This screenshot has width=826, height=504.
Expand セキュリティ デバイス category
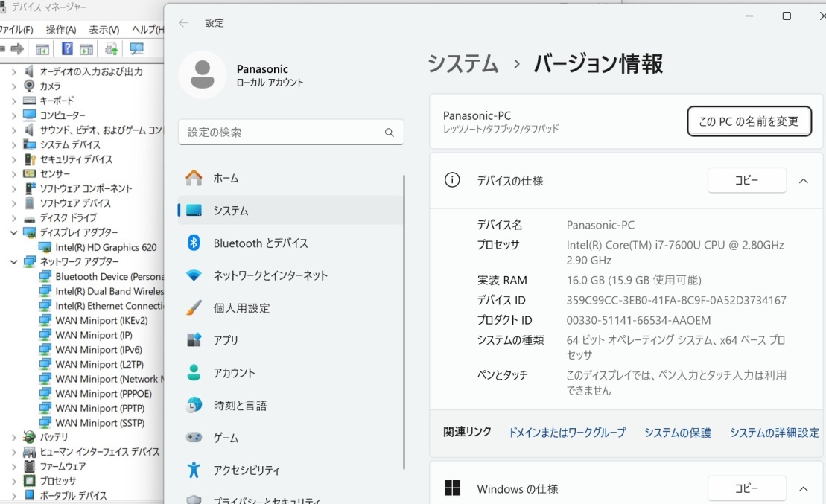pos(13,159)
